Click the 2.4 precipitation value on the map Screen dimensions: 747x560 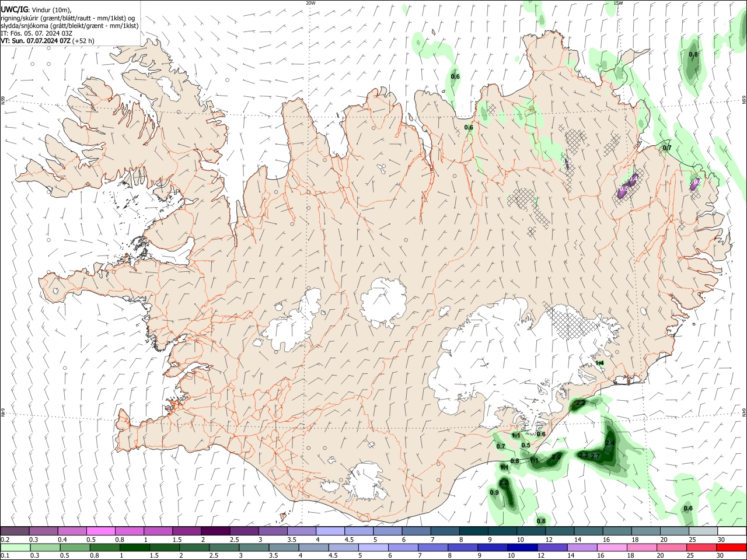(x=610, y=443)
